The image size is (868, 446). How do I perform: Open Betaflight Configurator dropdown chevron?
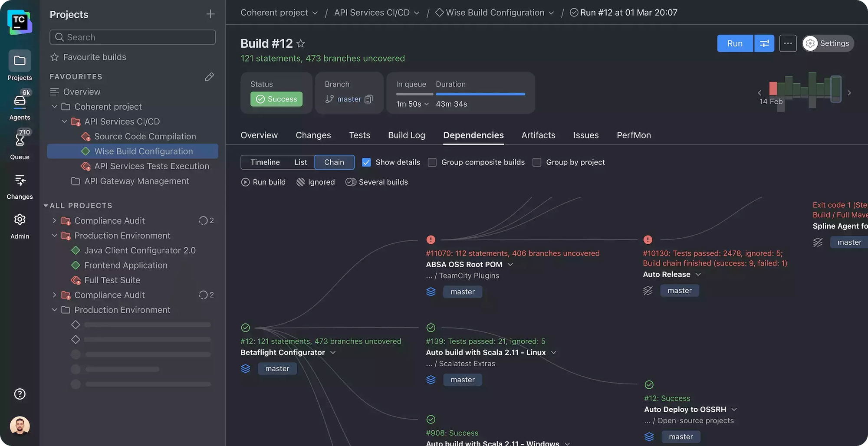[x=333, y=352]
